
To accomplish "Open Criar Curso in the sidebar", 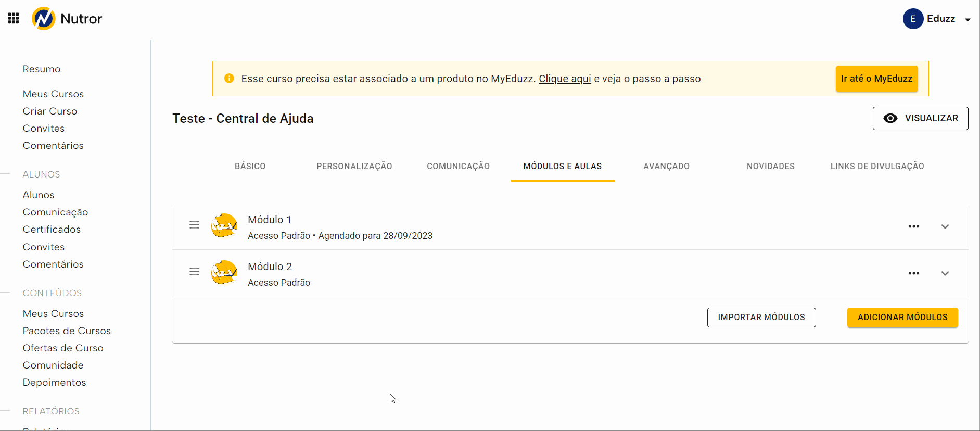I will [x=50, y=111].
